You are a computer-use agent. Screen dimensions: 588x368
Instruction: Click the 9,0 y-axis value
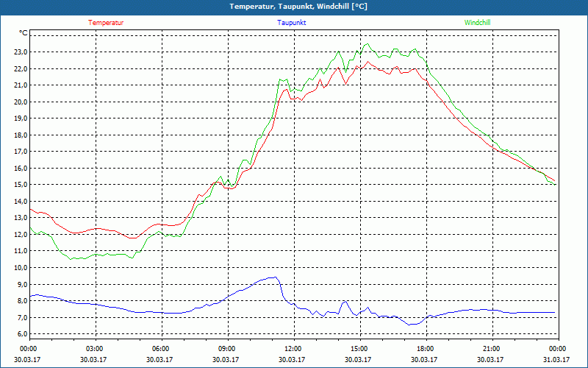coord(22,284)
